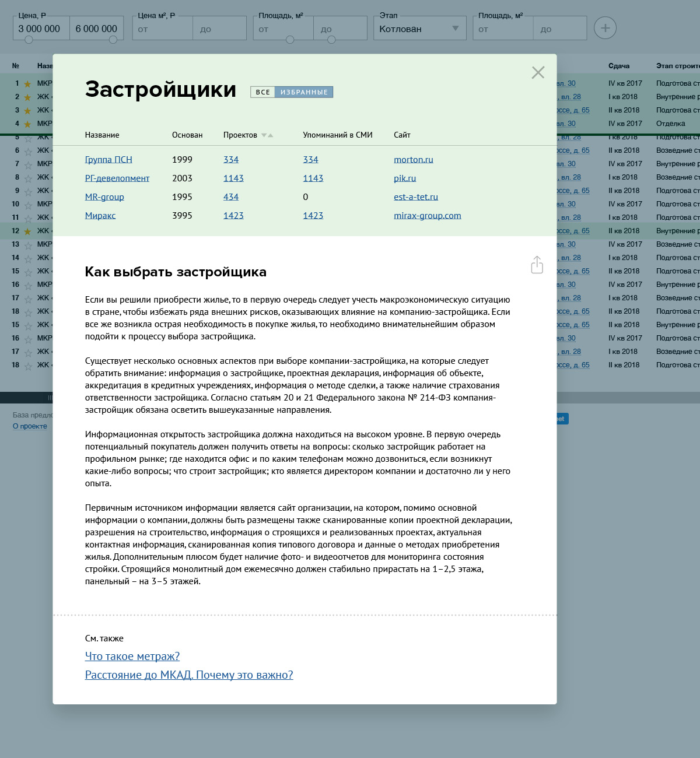This screenshot has width=700, height=758.
Task: Click the Цена м² 'от' input field
Action: click(x=163, y=29)
